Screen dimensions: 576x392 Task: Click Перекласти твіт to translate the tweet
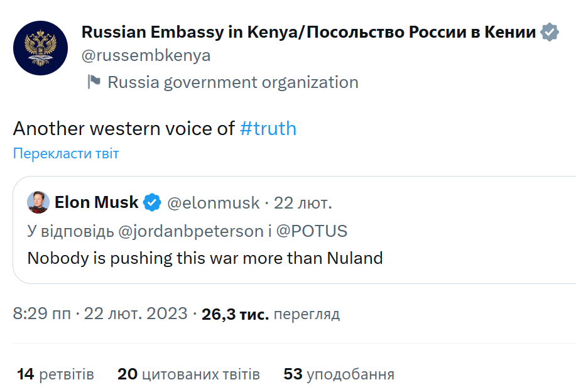coord(66,154)
